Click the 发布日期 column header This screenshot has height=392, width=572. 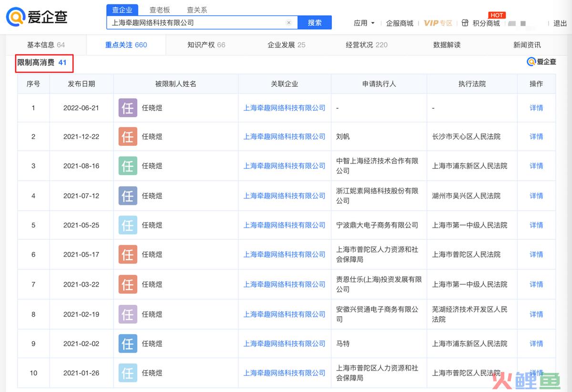point(82,84)
